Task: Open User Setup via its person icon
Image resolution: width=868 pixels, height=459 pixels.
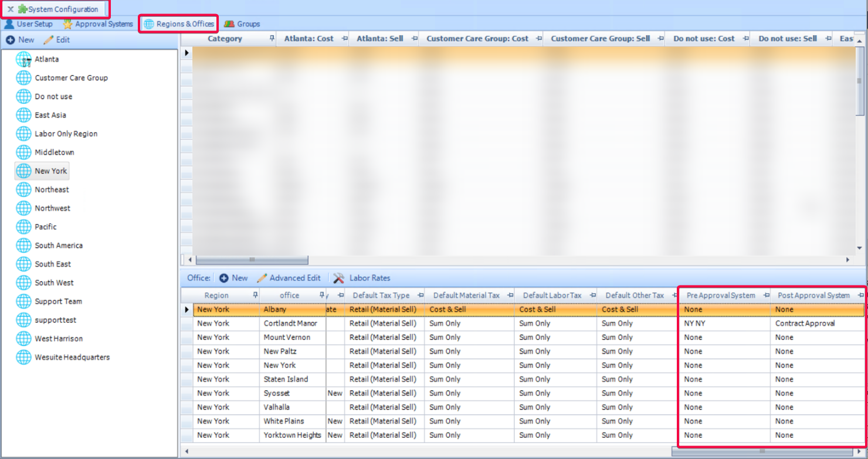Action: click(11, 24)
